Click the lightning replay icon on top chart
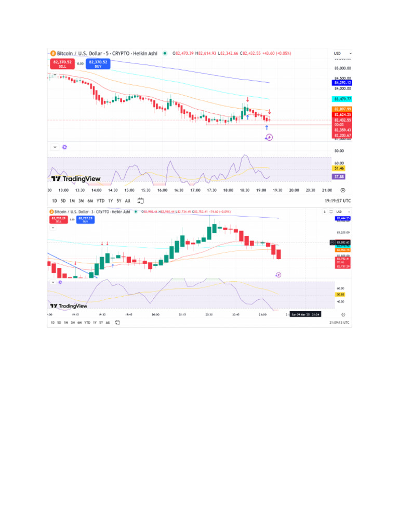This screenshot has height=532, width=399. coord(269,137)
